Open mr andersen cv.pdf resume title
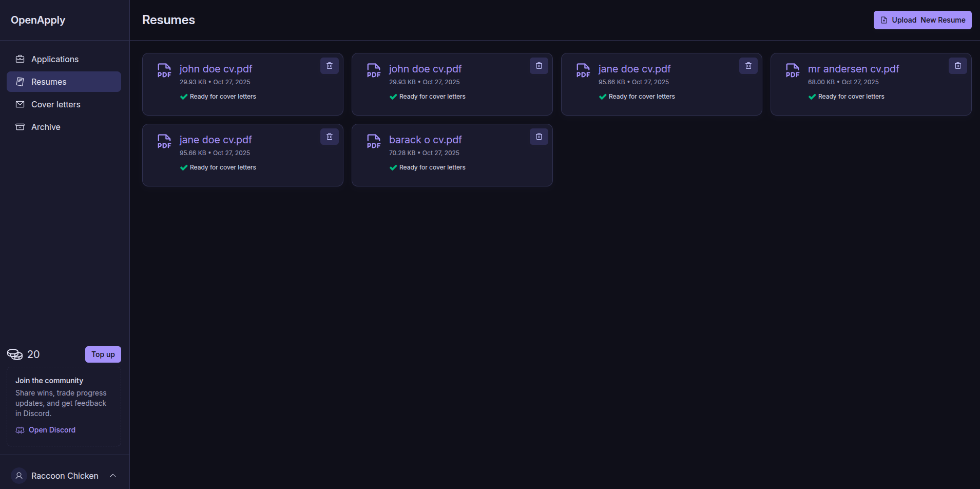 click(853, 69)
